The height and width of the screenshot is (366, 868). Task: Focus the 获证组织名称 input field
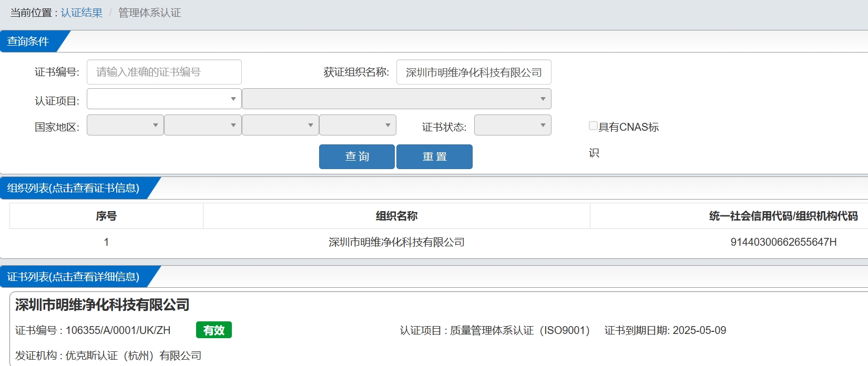474,72
